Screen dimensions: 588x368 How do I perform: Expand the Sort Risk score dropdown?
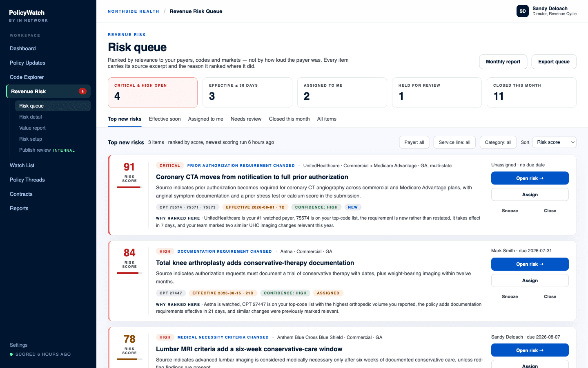click(x=555, y=142)
